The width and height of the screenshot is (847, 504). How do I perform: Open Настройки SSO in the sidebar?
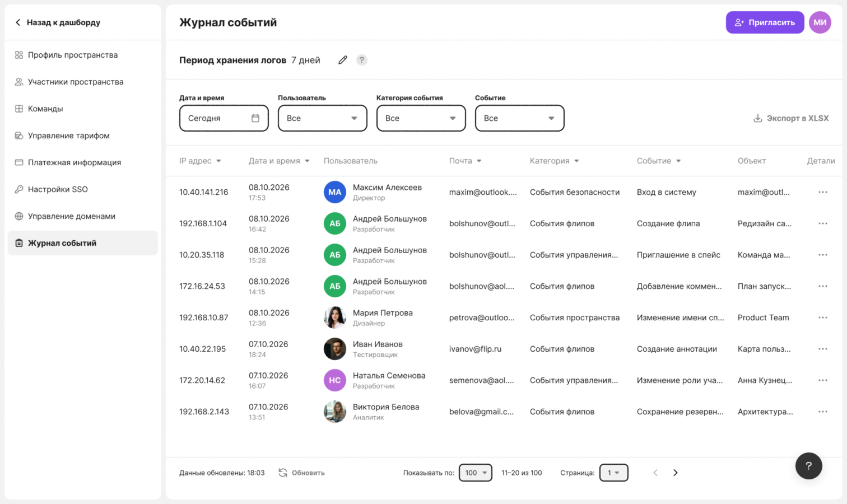point(83,189)
